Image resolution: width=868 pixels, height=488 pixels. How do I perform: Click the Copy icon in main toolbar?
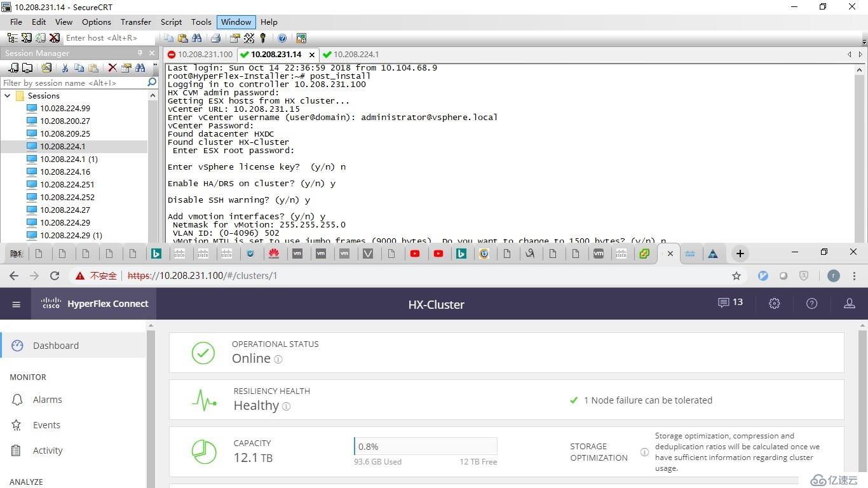(168, 38)
